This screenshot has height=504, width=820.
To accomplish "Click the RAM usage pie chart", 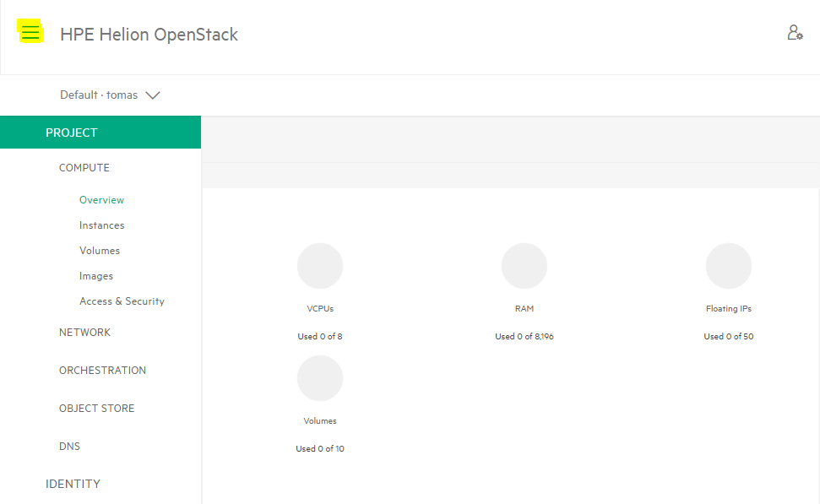I will click(x=524, y=266).
